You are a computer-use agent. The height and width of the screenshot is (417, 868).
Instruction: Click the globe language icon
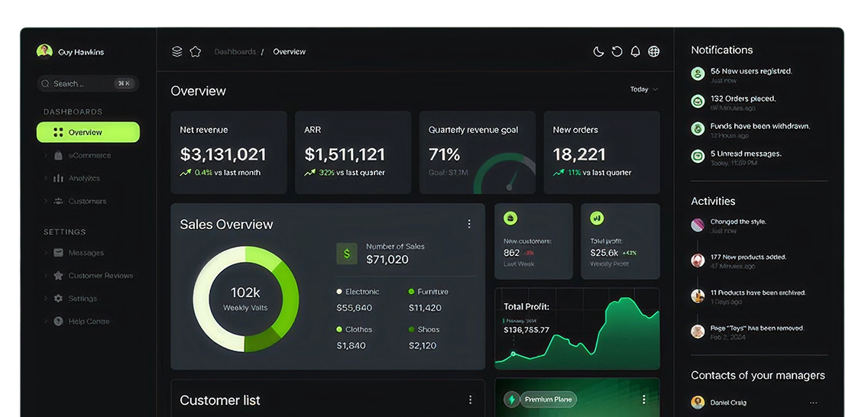654,52
